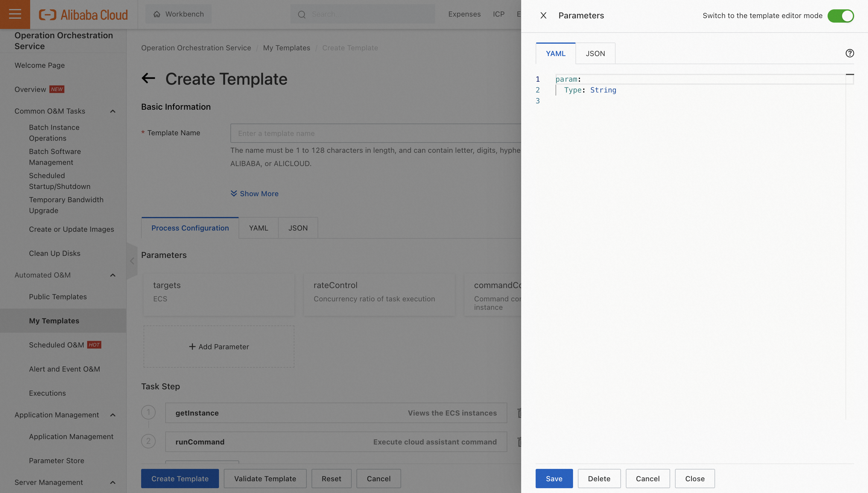Collapse the left sidebar handle
868x493 pixels.
click(x=132, y=261)
